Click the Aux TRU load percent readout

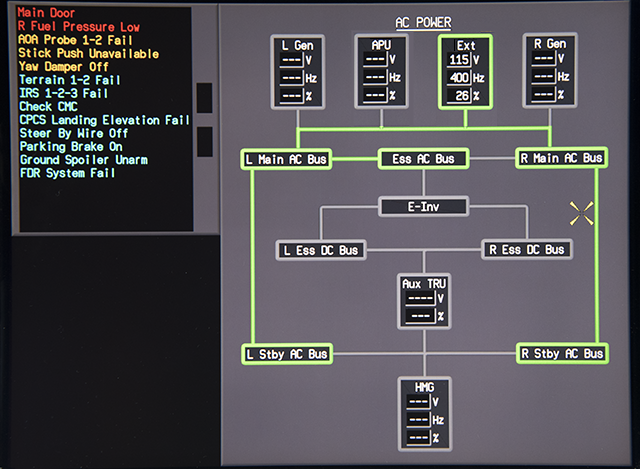point(420,316)
